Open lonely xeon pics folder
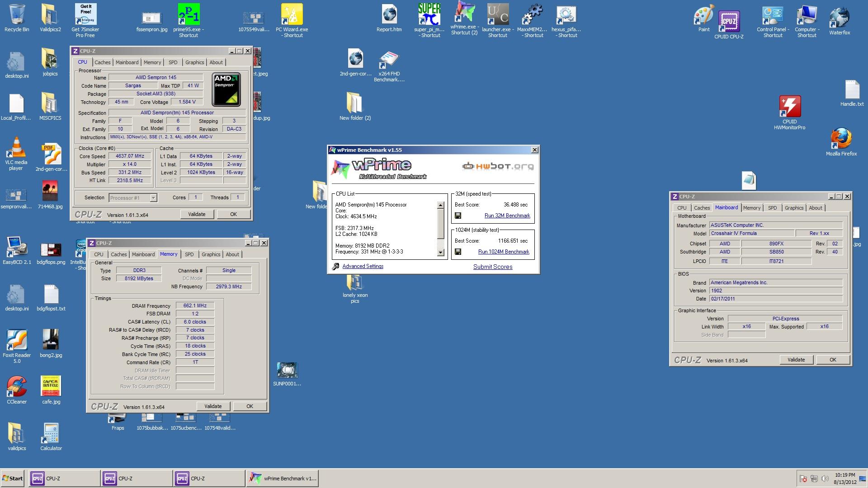 [355, 289]
